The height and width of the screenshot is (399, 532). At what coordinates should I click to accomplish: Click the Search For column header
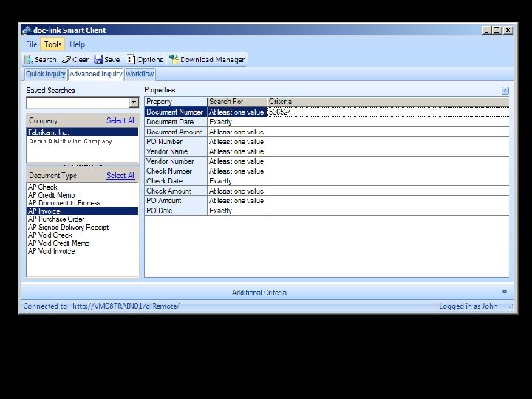tap(237, 101)
